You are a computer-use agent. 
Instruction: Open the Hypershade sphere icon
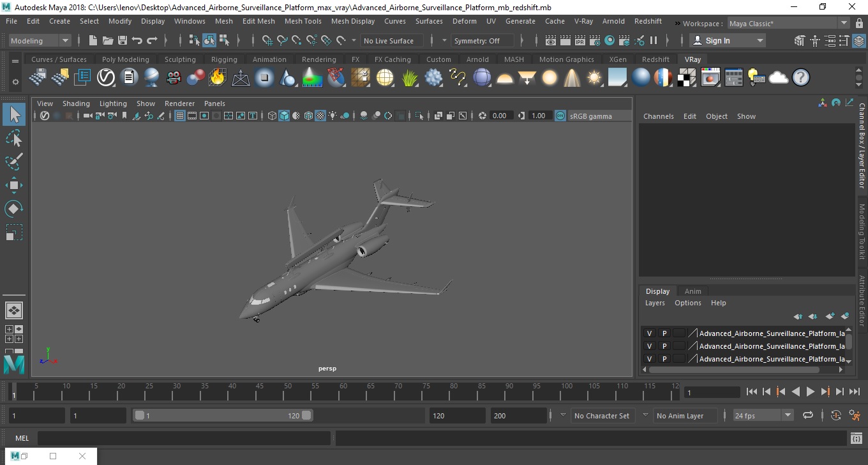tap(610, 40)
